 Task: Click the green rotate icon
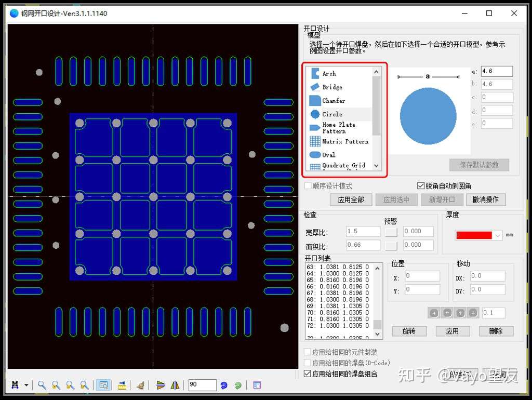[x=238, y=385]
